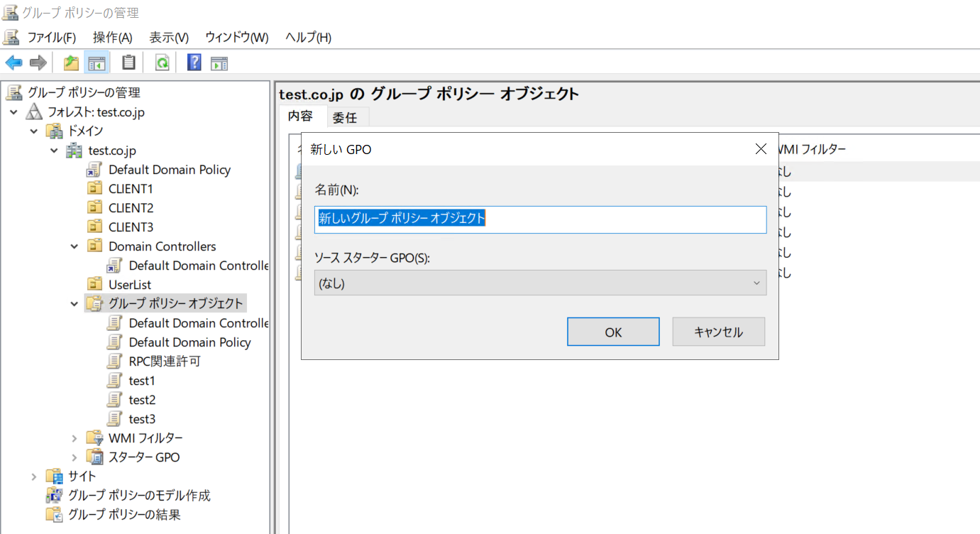Toggle the console tree pane icon
980x534 pixels.
pyautogui.click(x=97, y=62)
